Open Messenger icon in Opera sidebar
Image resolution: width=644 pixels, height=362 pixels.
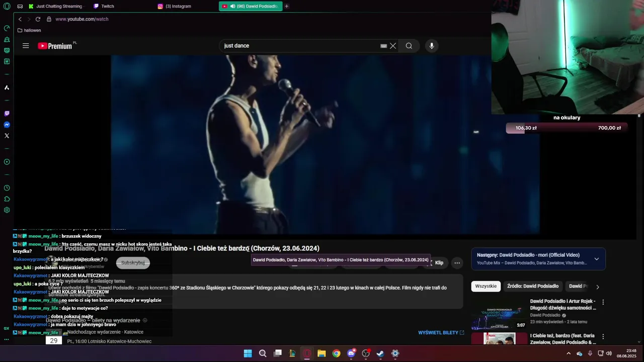(x=7, y=125)
